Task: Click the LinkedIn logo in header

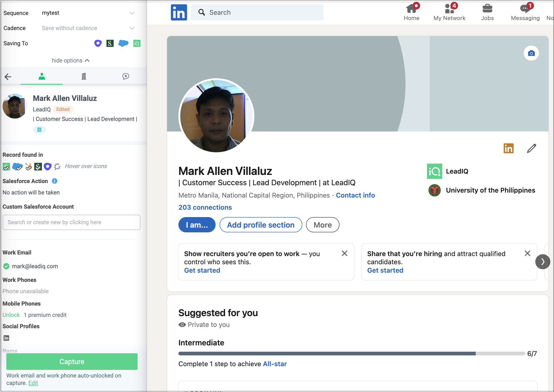Action: tap(179, 12)
